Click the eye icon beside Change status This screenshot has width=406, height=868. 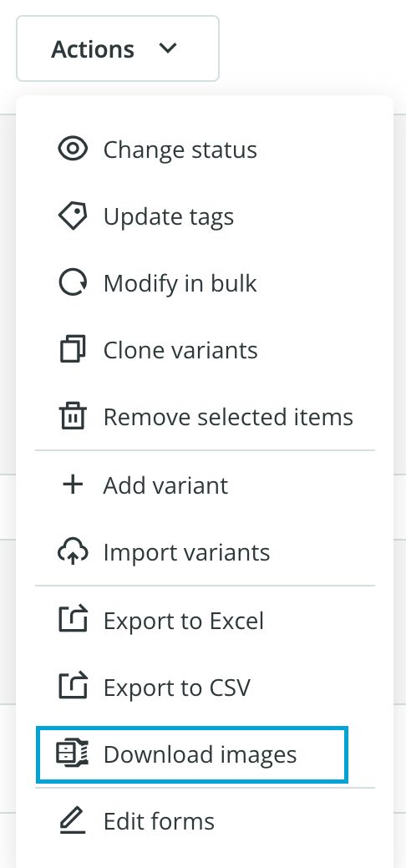coord(73,150)
